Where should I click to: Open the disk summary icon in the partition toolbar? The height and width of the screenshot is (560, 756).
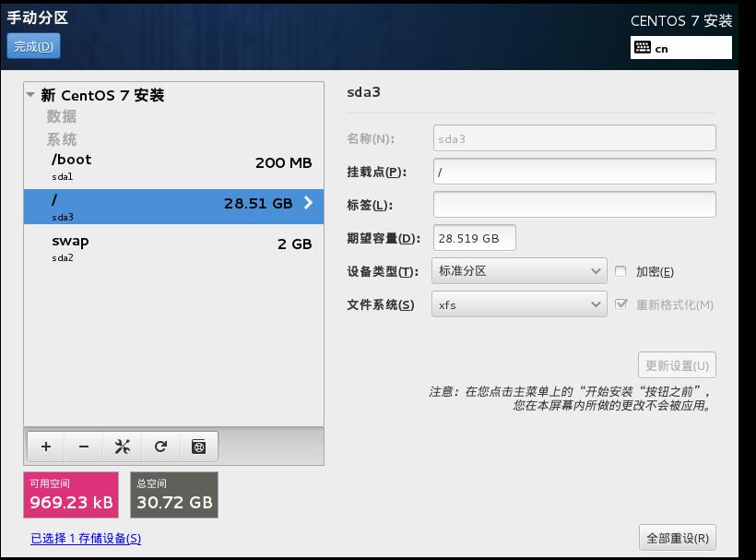[x=198, y=447]
